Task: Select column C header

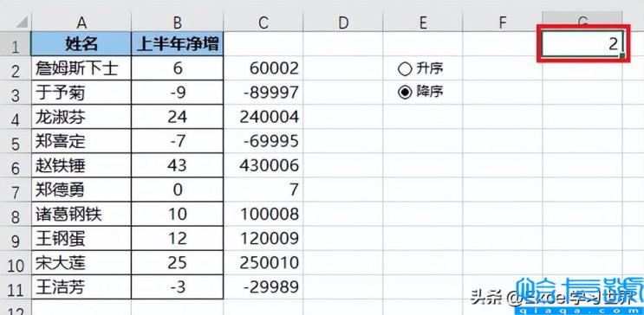Action: tap(263, 23)
